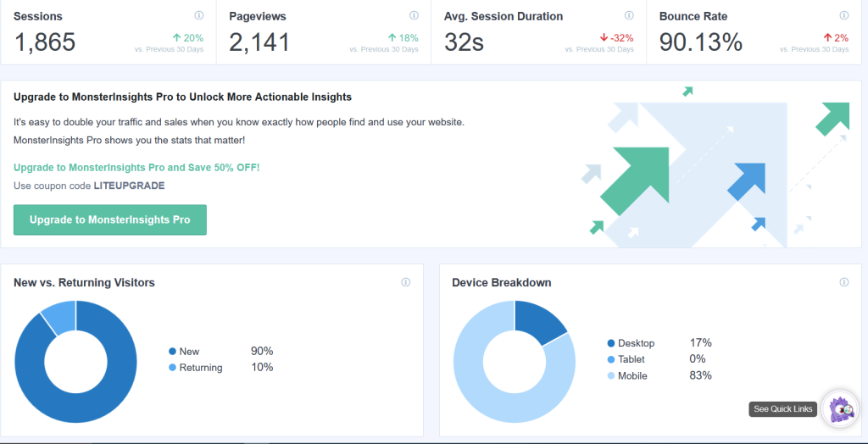Click the Mobile legend entry
The image size is (868, 444).
[627, 376]
